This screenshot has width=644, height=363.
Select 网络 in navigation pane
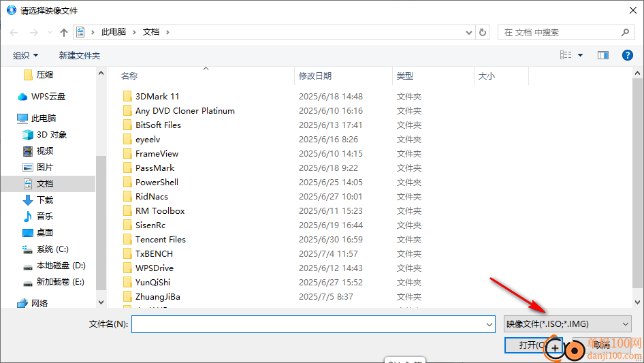coord(39,303)
